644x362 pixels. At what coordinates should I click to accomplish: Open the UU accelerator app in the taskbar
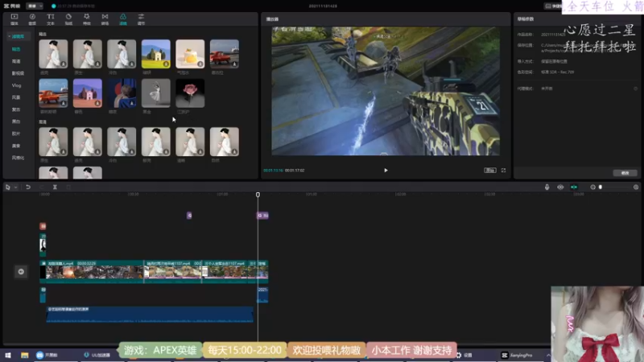pos(97,355)
